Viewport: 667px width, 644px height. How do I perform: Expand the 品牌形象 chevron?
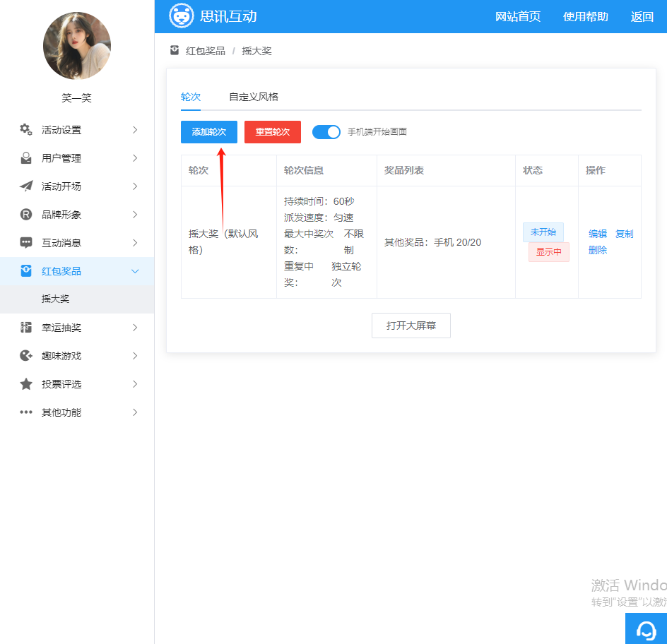135,215
